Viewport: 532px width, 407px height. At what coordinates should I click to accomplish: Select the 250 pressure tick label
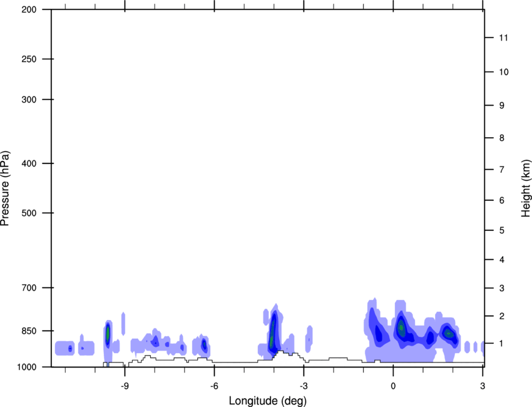coord(29,59)
